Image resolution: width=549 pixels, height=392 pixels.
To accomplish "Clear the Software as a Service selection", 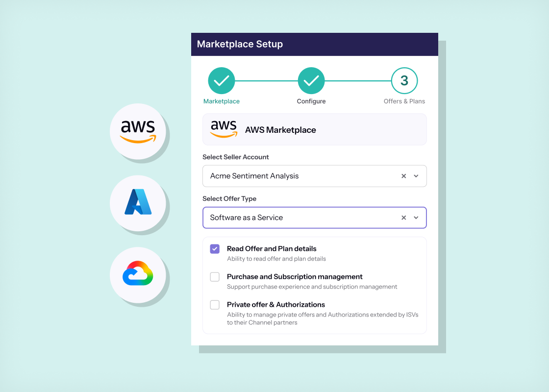I will 404,218.
